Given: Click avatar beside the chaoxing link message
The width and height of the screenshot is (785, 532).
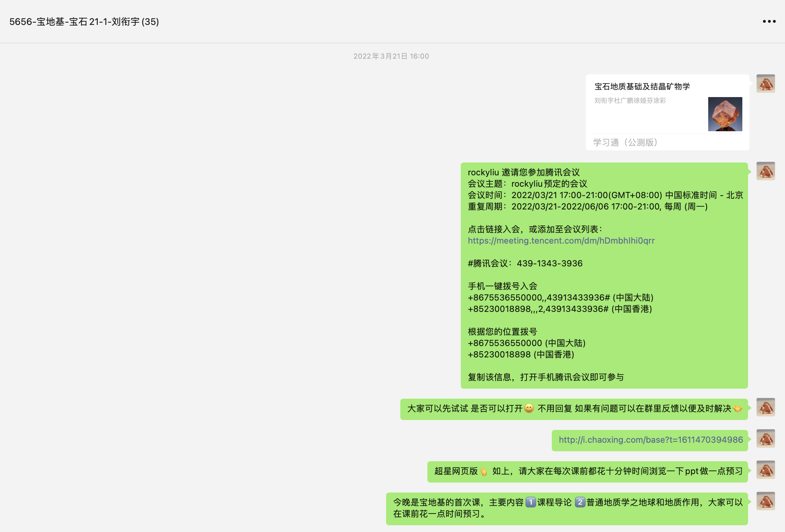Looking at the screenshot, I should pyautogui.click(x=765, y=438).
